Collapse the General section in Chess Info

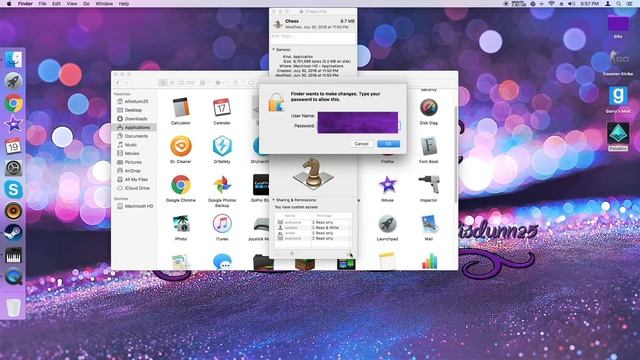click(273, 49)
